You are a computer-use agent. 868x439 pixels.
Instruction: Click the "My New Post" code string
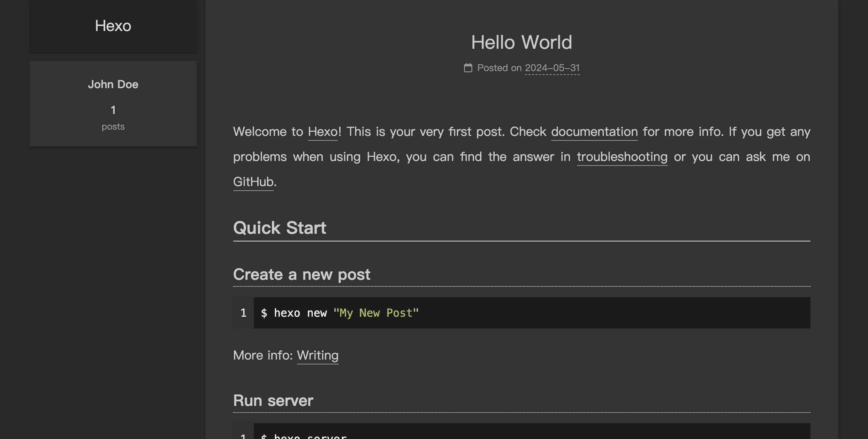pyautogui.click(x=376, y=313)
